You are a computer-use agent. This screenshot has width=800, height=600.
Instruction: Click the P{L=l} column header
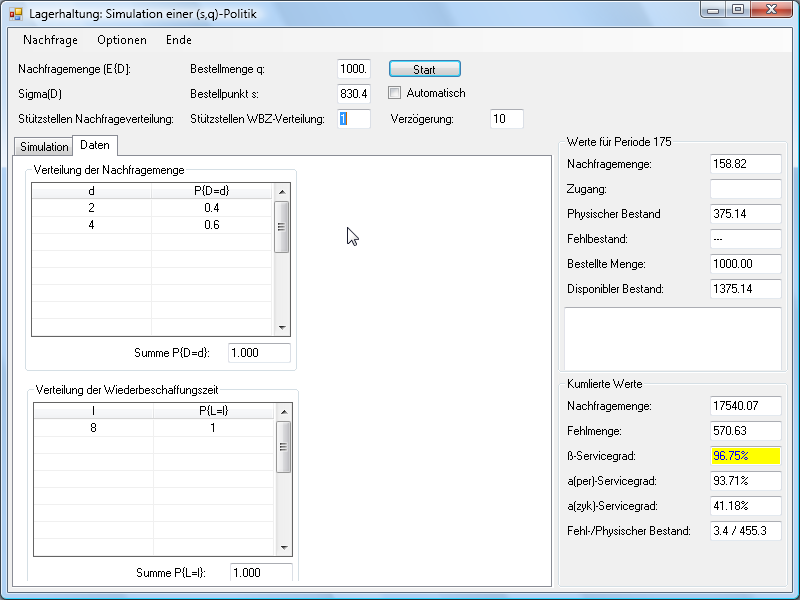pos(214,410)
